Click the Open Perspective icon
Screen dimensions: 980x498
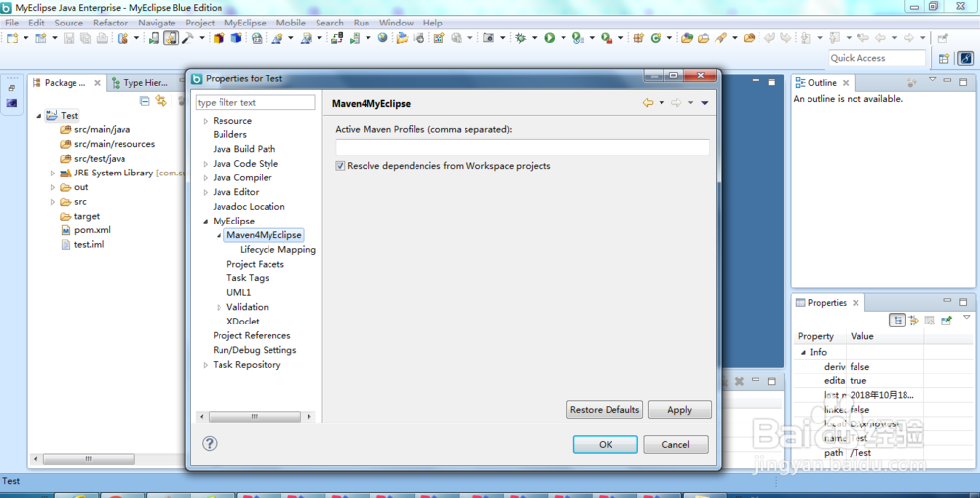click(x=944, y=58)
